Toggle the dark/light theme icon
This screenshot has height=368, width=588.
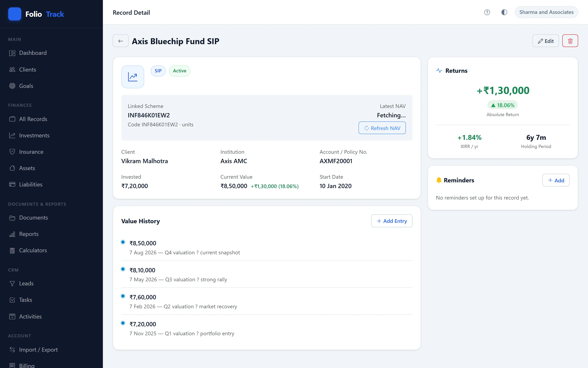(x=504, y=12)
